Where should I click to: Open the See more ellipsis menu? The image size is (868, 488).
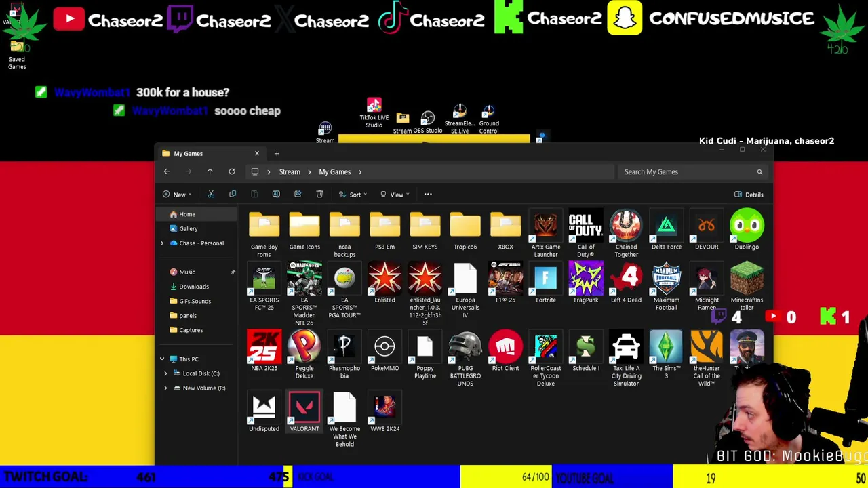[x=428, y=195]
